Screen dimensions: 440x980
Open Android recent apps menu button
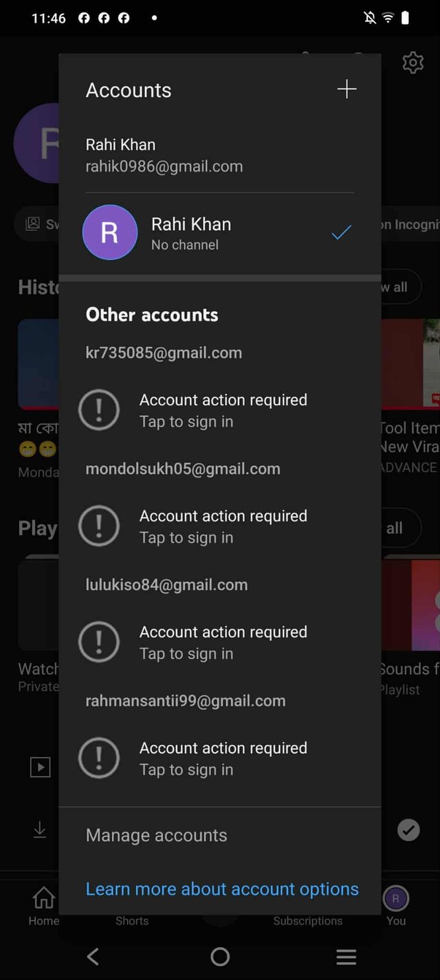[x=346, y=956]
